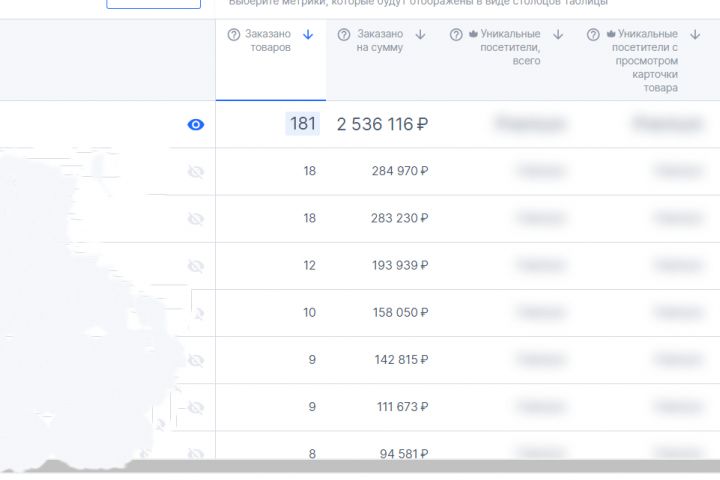Image resolution: width=720 pixels, height=480 pixels.
Task: Select Уникальные посетители, всего column header
Action: [506, 60]
